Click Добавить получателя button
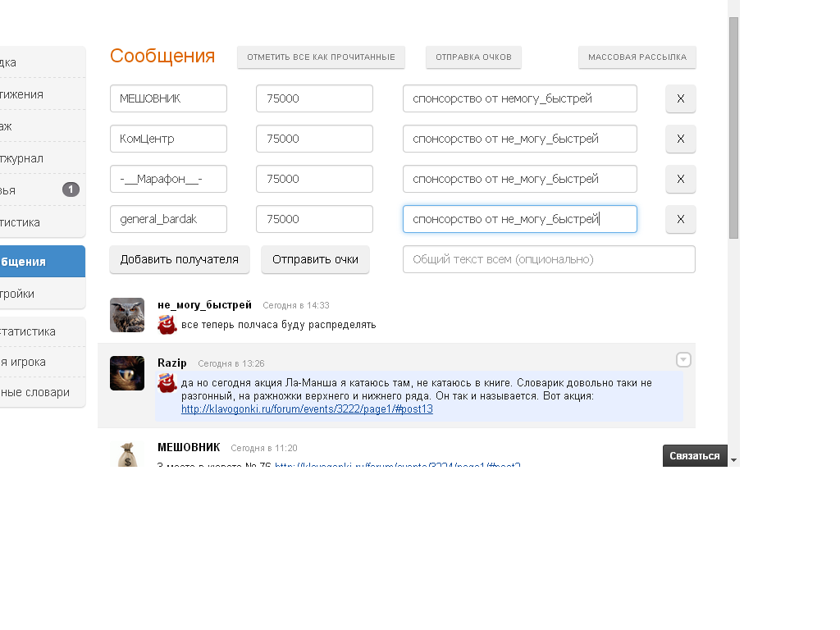The width and height of the screenshot is (840, 630). [x=179, y=259]
